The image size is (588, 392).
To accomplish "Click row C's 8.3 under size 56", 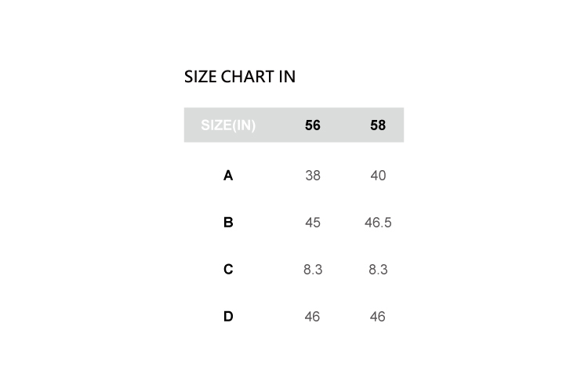I will click(313, 270).
